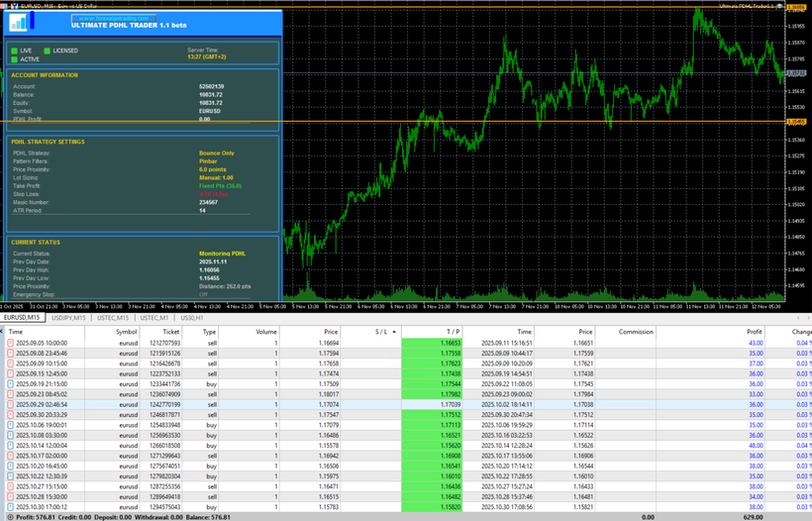Click the green LIVE status indicator
The width and height of the screenshot is (812, 521).
click(15, 51)
